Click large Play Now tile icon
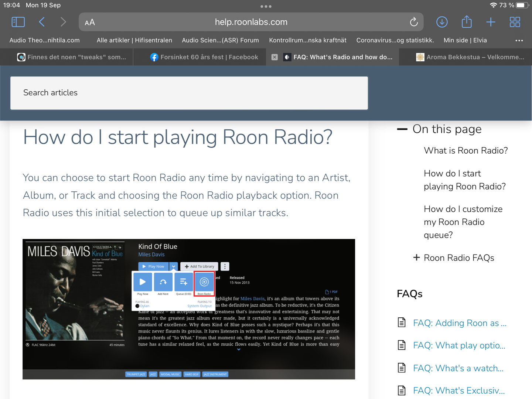 [143, 282]
